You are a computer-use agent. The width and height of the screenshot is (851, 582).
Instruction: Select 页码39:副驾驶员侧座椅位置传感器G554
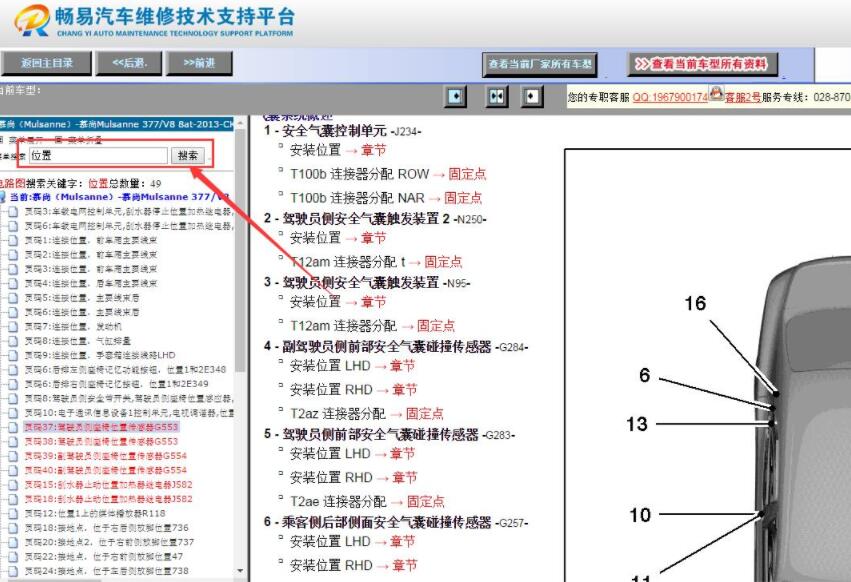[x=105, y=456]
